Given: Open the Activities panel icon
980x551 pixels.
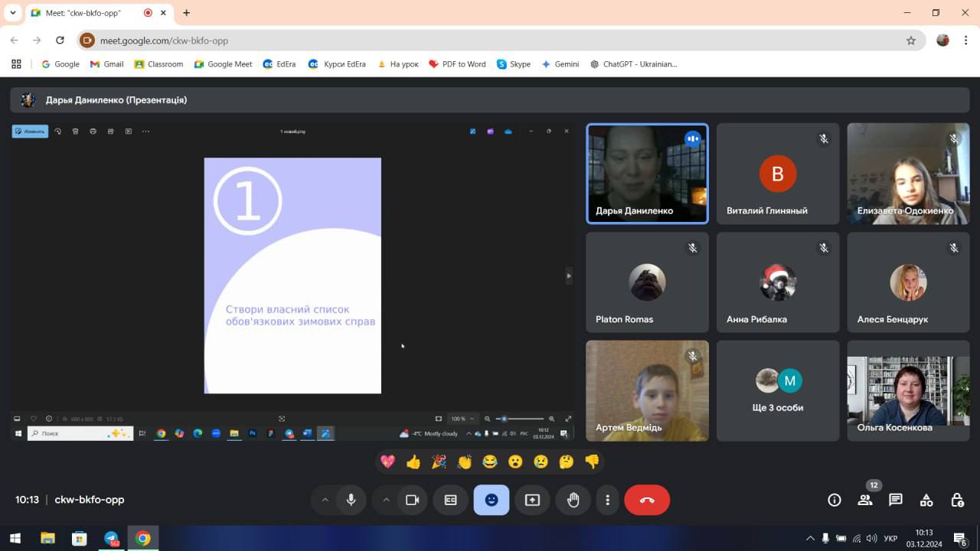Looking at the screenshot, I should [x=926, y=500].
